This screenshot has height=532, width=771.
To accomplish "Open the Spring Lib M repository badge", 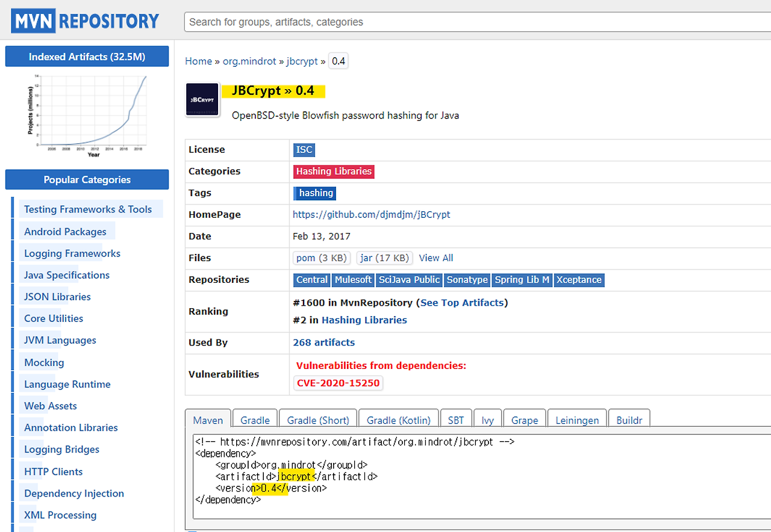I will tap(522, 280).
